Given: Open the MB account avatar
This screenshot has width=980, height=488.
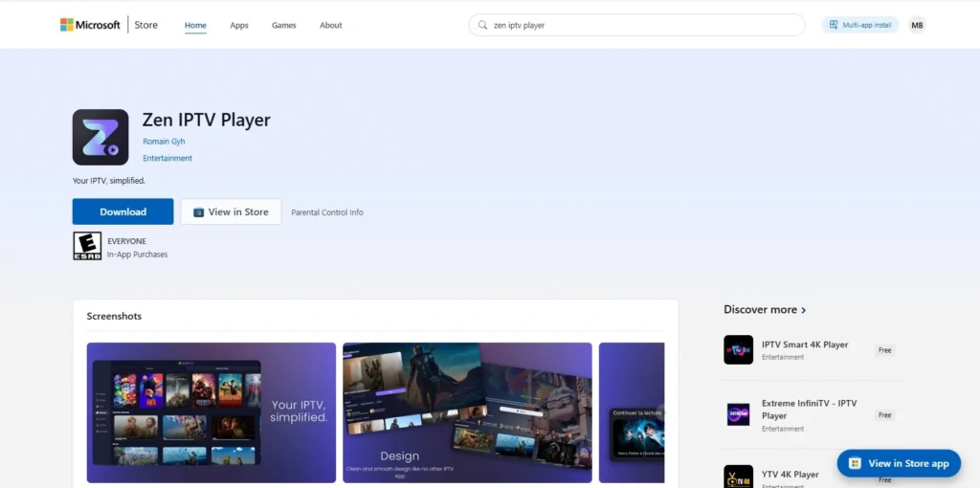Looking at the screenshot, I should pos(917,25).
